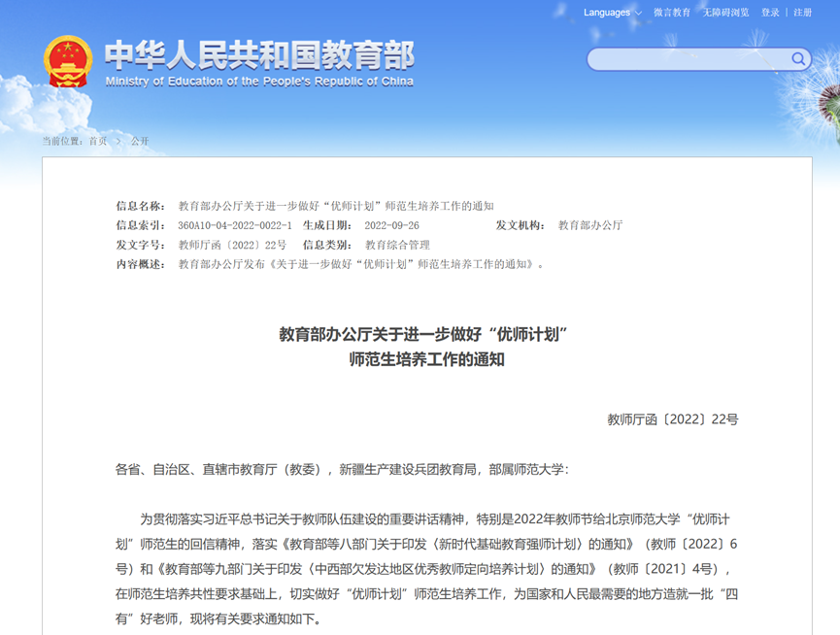840x635 pixels.
Task: Click document number 教师厅函〔2022〕22号 in the info table
Action: pos(232,246)
